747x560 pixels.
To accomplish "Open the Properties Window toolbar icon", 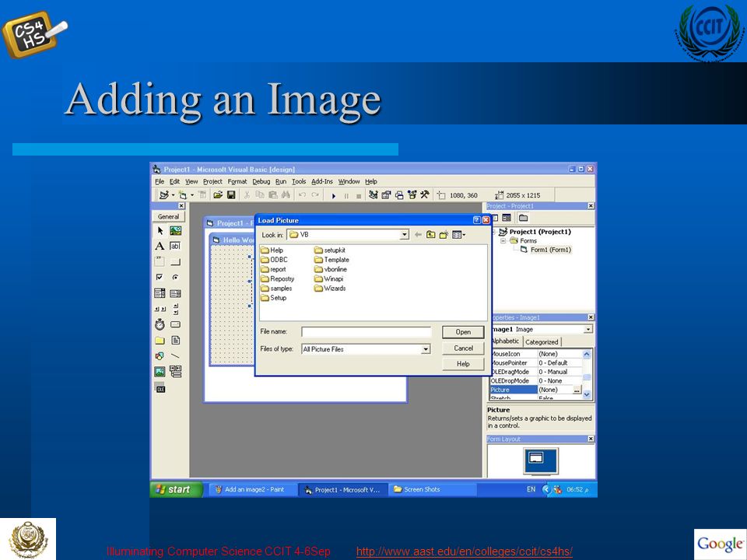I will [x=387, y=194].
